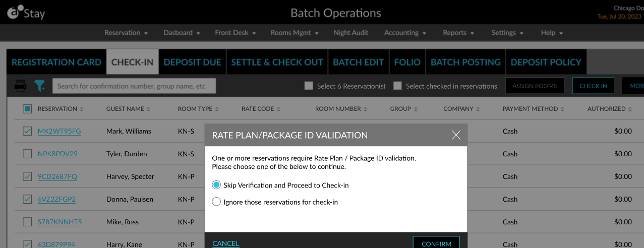The image size is (644, 248).
Task: Sort by Authorized column arrows
Action: click(630, 109)
